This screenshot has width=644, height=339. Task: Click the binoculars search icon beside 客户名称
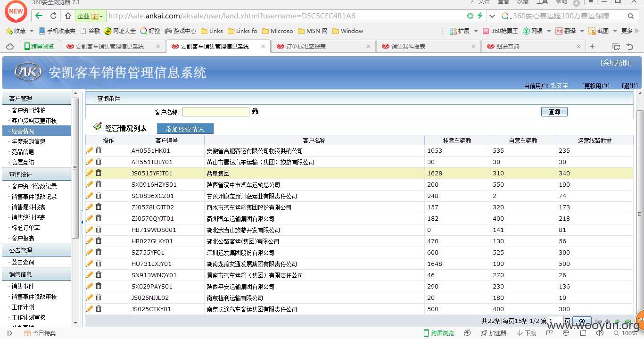click(255, 111)
